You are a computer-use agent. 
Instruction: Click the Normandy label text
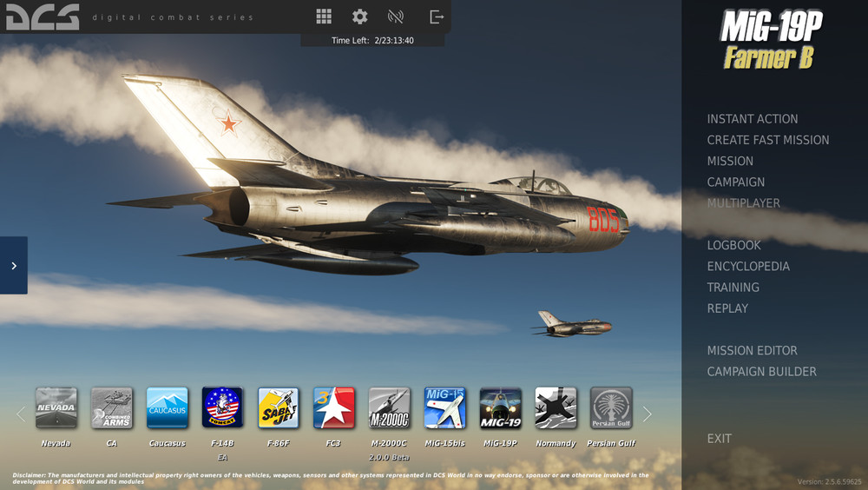tap(556, 443)
